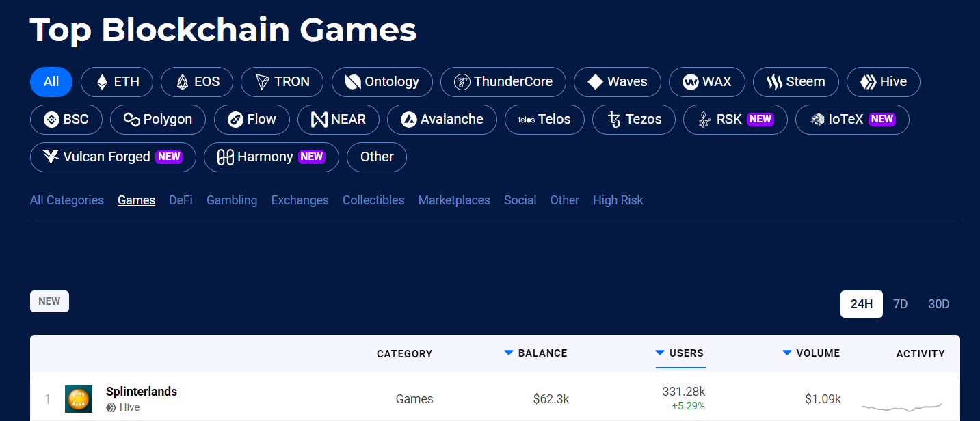Toggle the NEW dapps filter button
980x421 pixels.
pos(49,301)
